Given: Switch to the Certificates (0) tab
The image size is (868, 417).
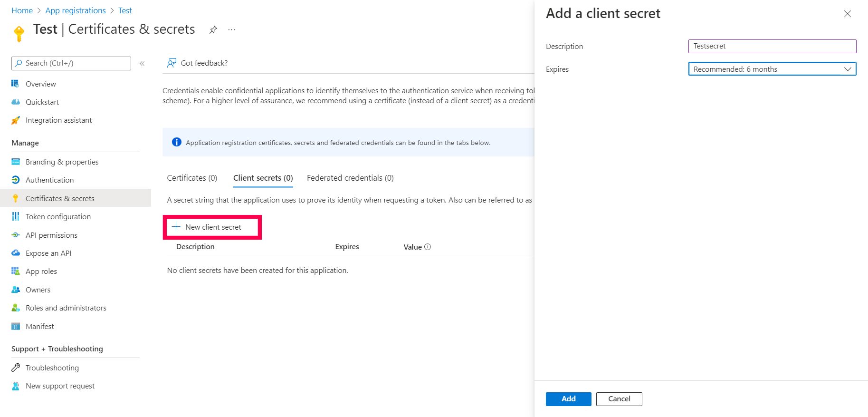Looking at the screenshot, I should (x=192, y=178).
